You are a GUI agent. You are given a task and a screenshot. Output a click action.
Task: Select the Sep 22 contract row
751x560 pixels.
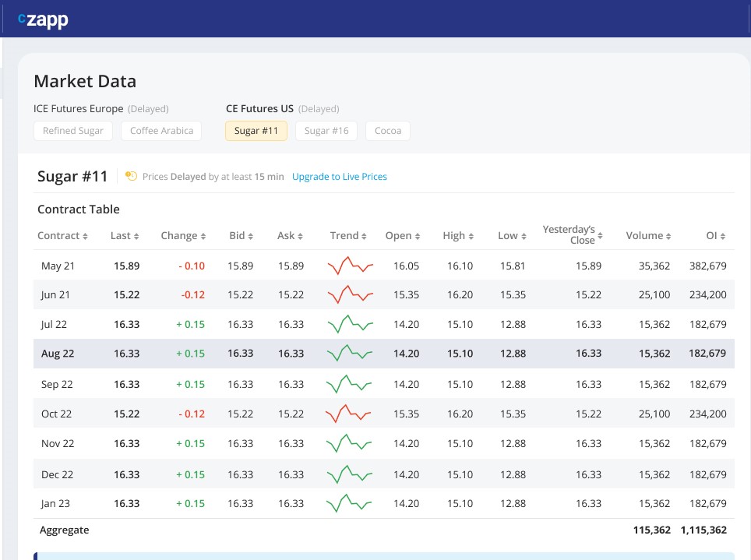(383, 384)
